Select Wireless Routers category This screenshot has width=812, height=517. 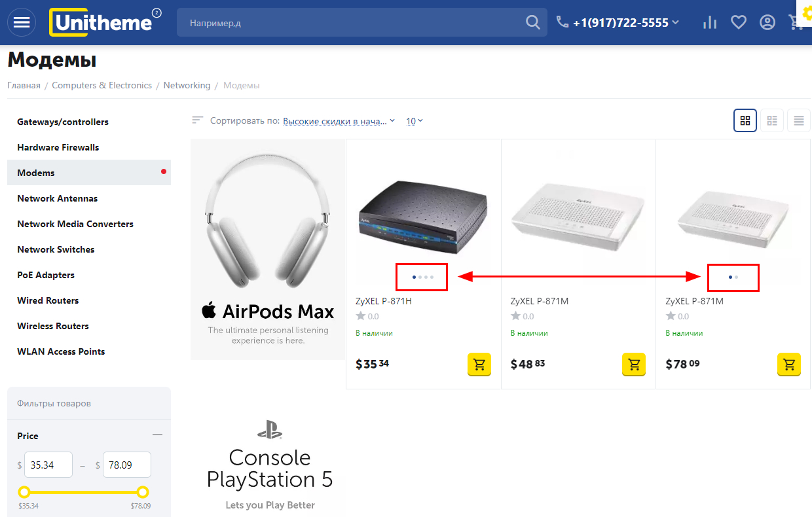point(53,326)
